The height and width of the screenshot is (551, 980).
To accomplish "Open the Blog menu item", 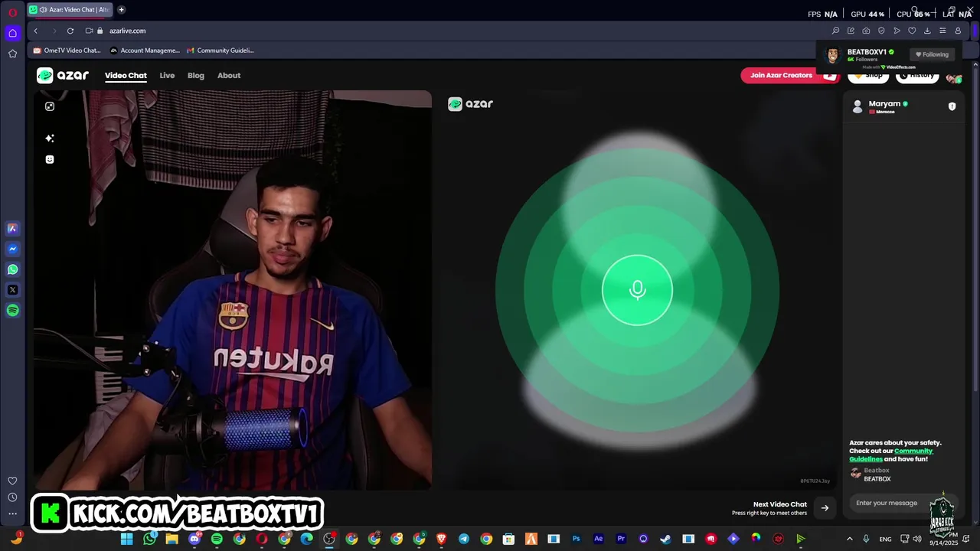I will pos(196,76).
